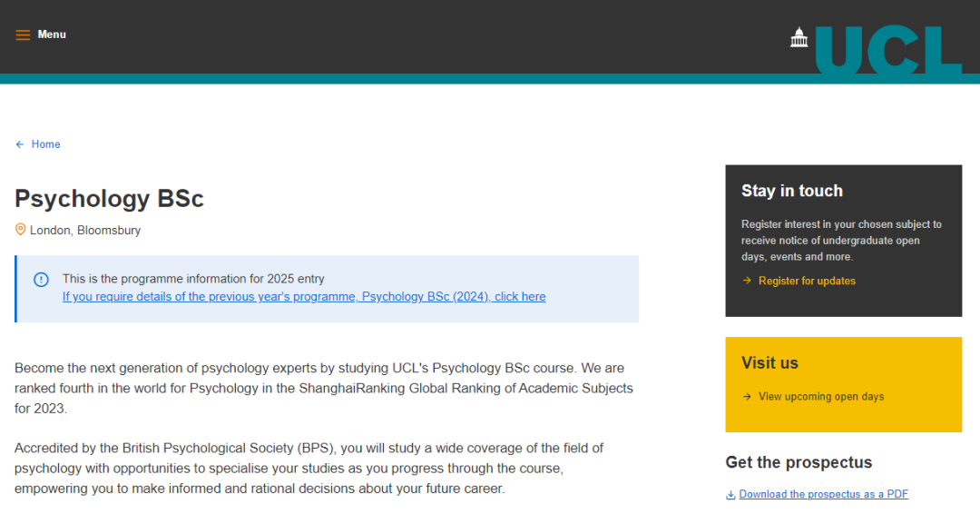Click the location pin icon
Screen dimensions: 980x514
point(21,230)
